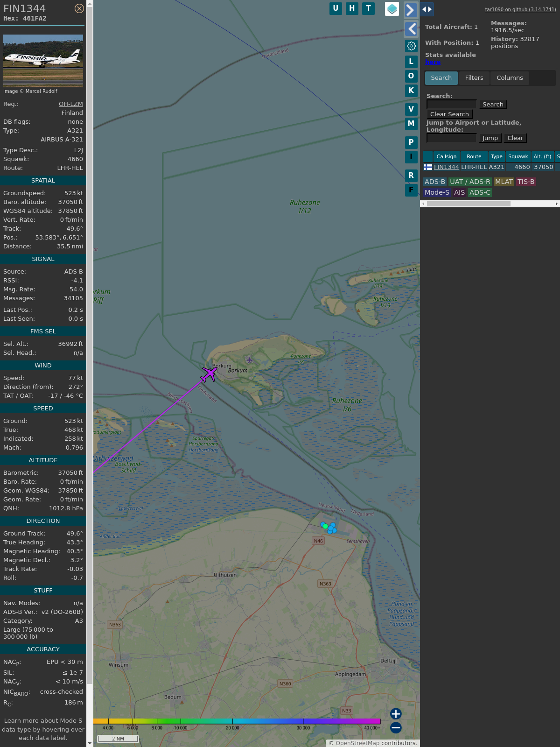Click the MLAT source legend

click(x=504, y=182)
